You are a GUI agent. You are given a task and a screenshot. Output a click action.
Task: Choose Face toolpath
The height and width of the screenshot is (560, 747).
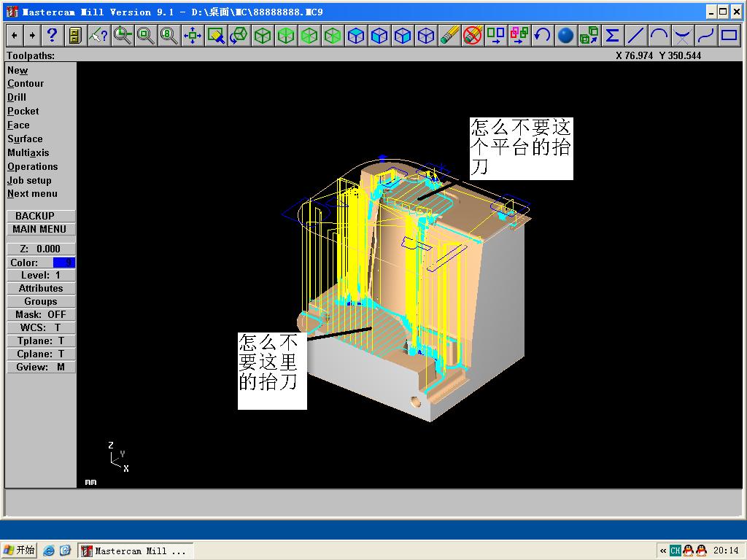(18, 125)
